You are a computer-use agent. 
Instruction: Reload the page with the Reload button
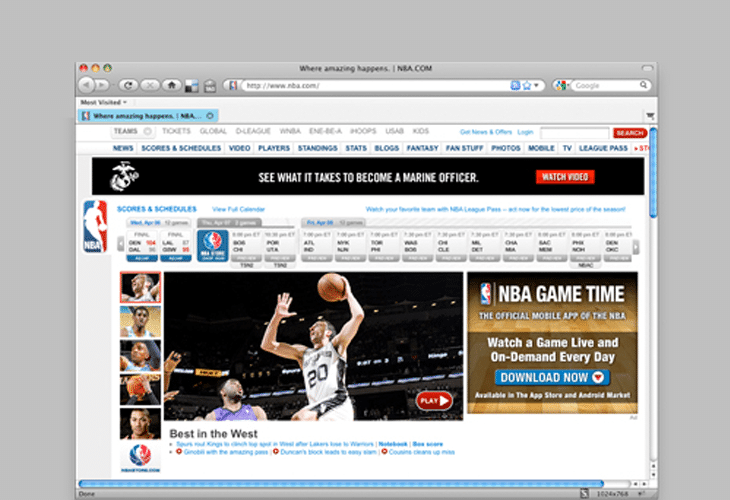point(128,85)
